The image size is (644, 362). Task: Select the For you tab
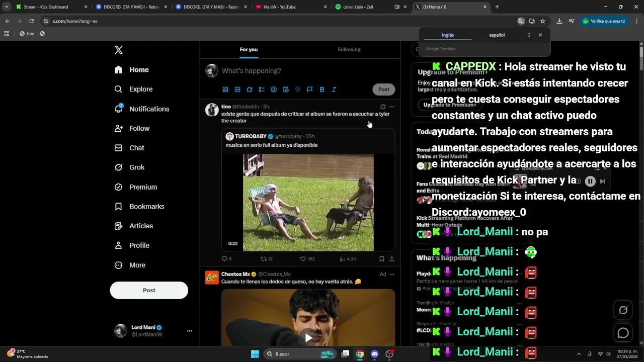point(249,49)
